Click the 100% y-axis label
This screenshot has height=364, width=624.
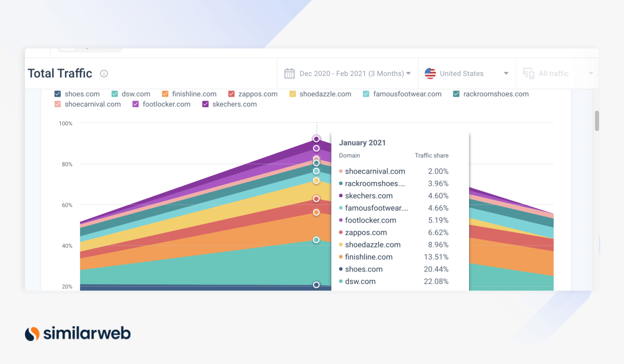point(66,123)
